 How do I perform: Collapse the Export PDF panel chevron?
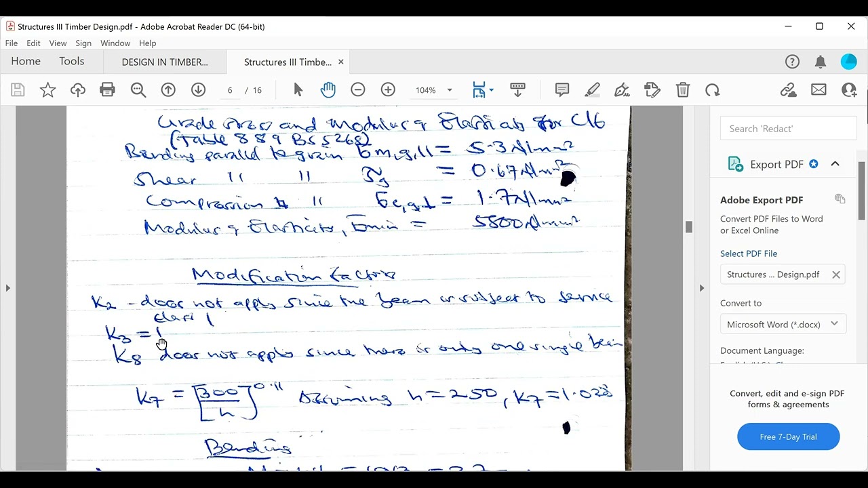(835, 164)
